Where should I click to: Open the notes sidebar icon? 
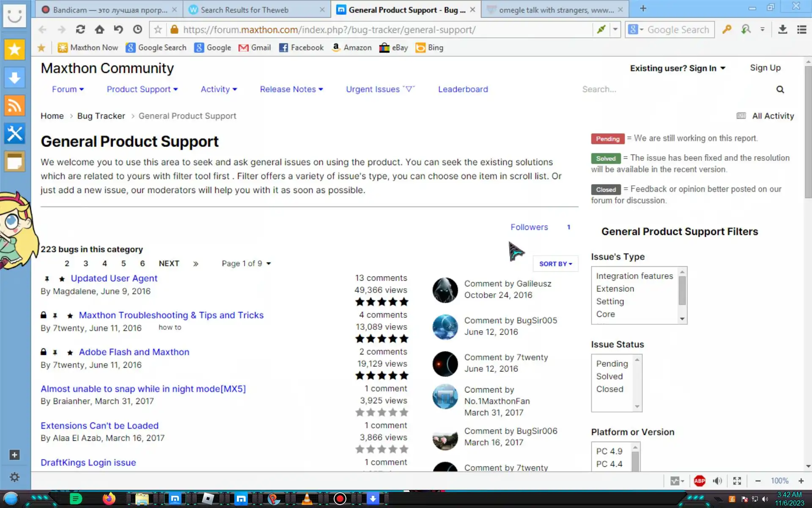point(14,162)
